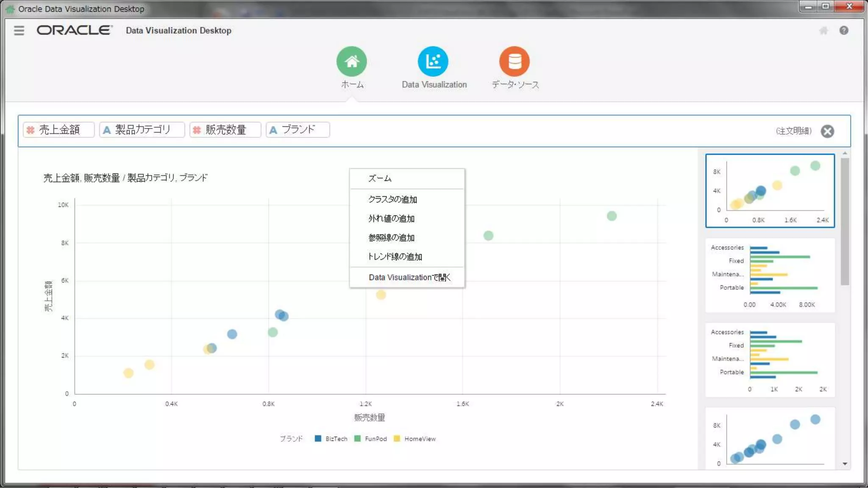
Task: Click the 販売数量 measure chip
Action: (225, 130)
